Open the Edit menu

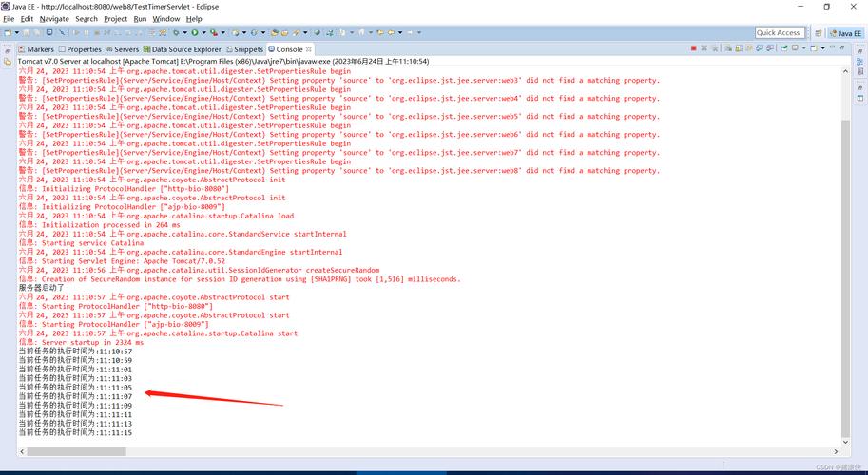27,19
